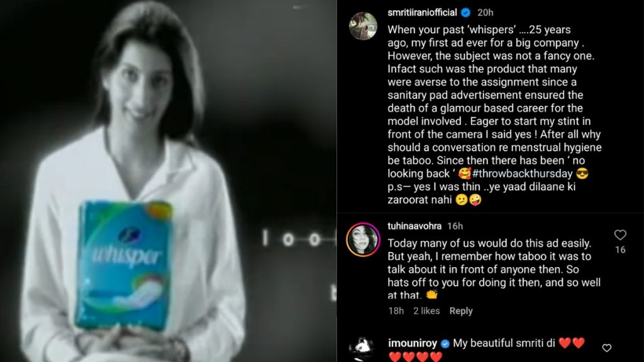This screenshot has height=362, width=644.
Task: Select the post caption text
Action: click(494, 115)
